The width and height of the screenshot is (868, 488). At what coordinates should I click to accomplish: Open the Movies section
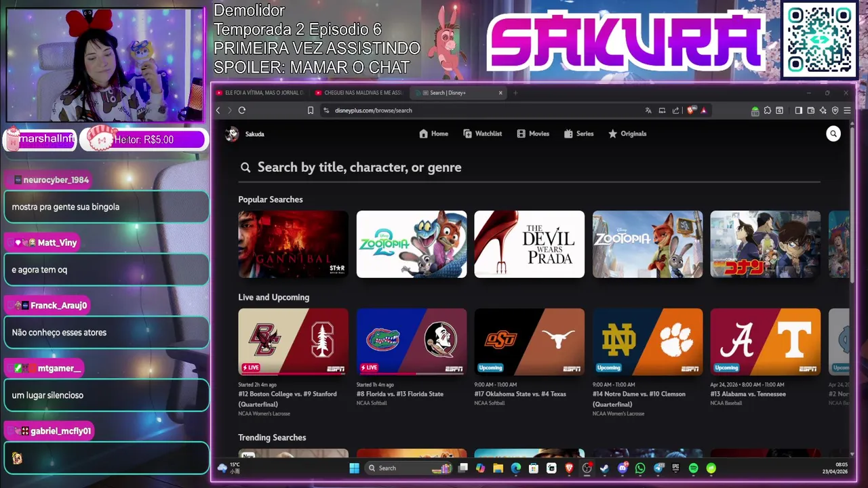tap(533, 134)
